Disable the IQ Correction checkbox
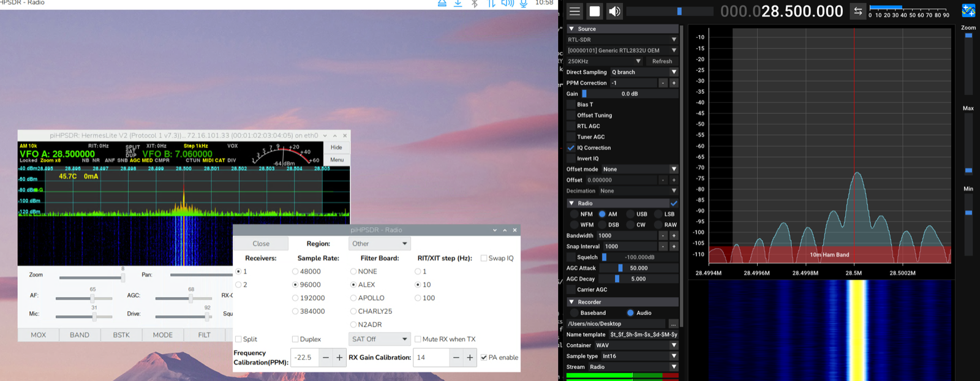 click(x=571, y=148)
